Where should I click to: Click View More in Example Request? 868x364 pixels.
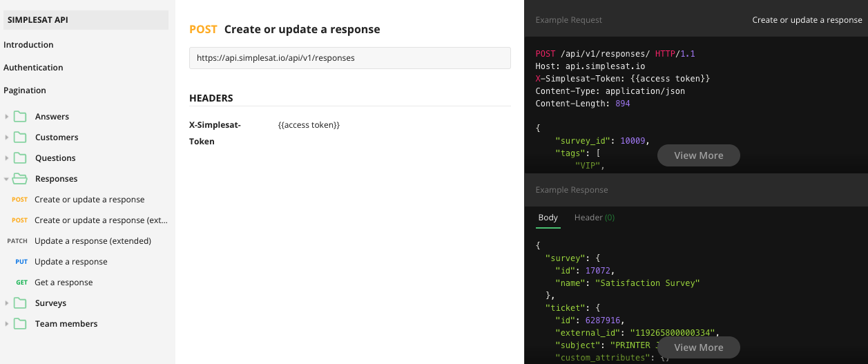point(699,155)
